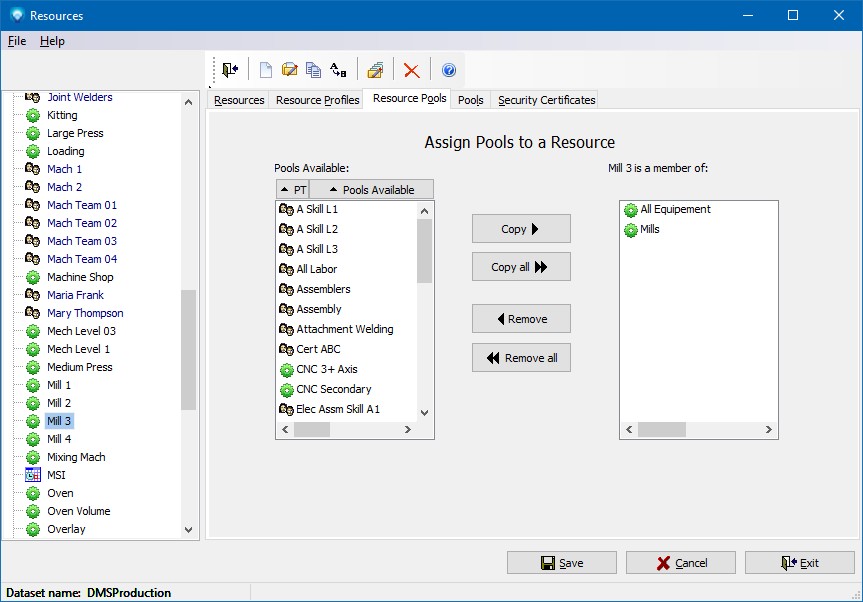Click the Exit door icon in toolbar
863x602 pixels.
(230, 70)
